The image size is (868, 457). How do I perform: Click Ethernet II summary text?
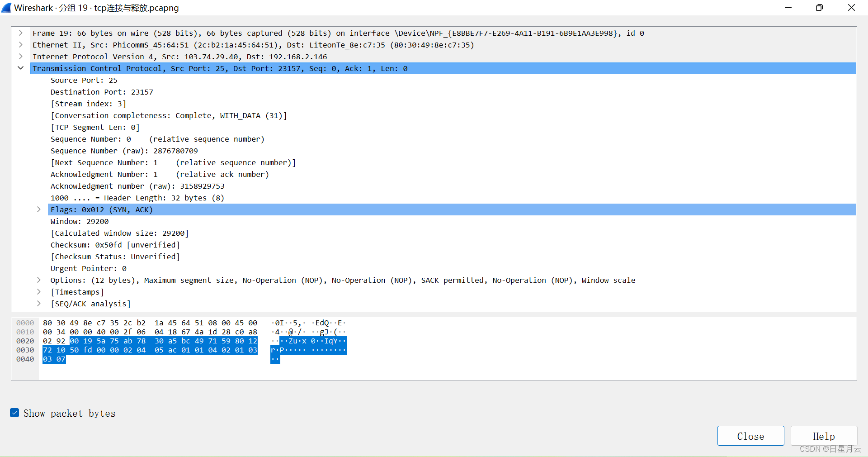pos(253,45)
